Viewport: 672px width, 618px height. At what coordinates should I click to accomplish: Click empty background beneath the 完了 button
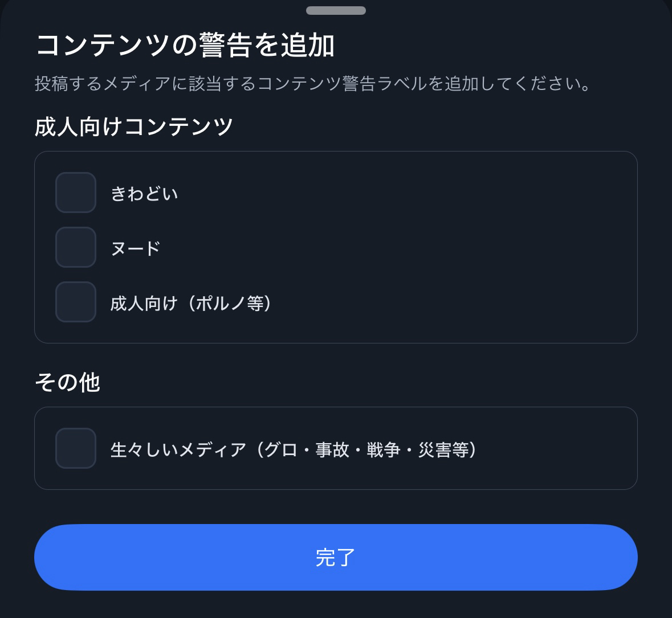336,605
